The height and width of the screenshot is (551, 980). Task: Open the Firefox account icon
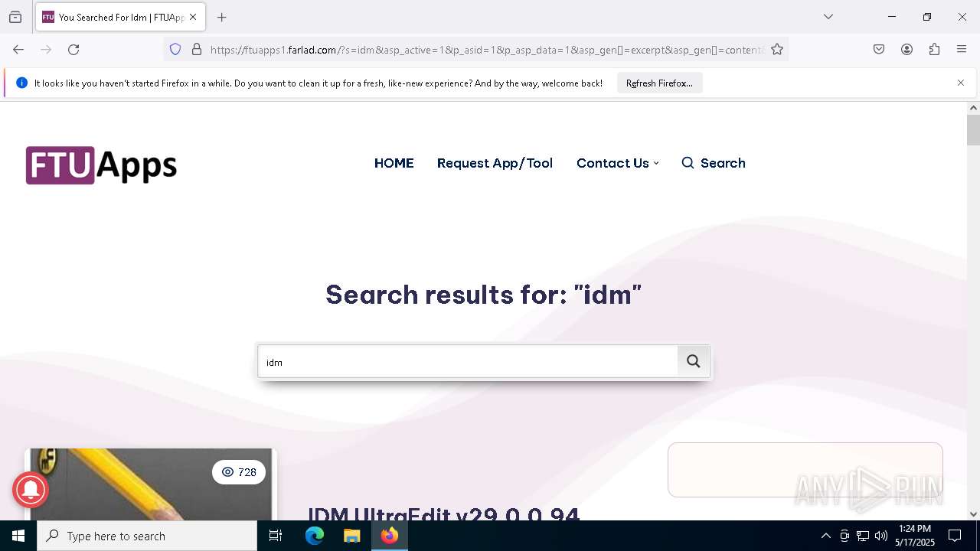(906, 50)
